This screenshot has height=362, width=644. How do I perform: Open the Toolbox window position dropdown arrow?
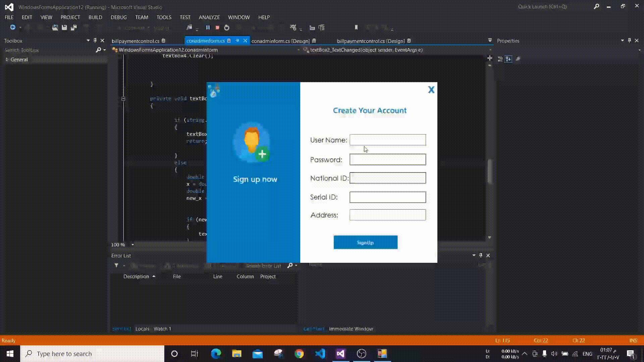[88, 41]
